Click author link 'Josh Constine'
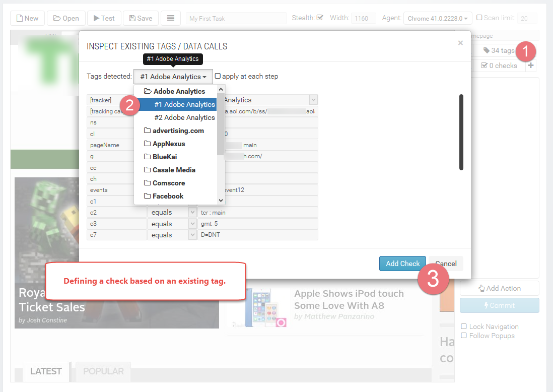This screenshot has height=392, width=553. pyautogui.click(x=47, y=320)
